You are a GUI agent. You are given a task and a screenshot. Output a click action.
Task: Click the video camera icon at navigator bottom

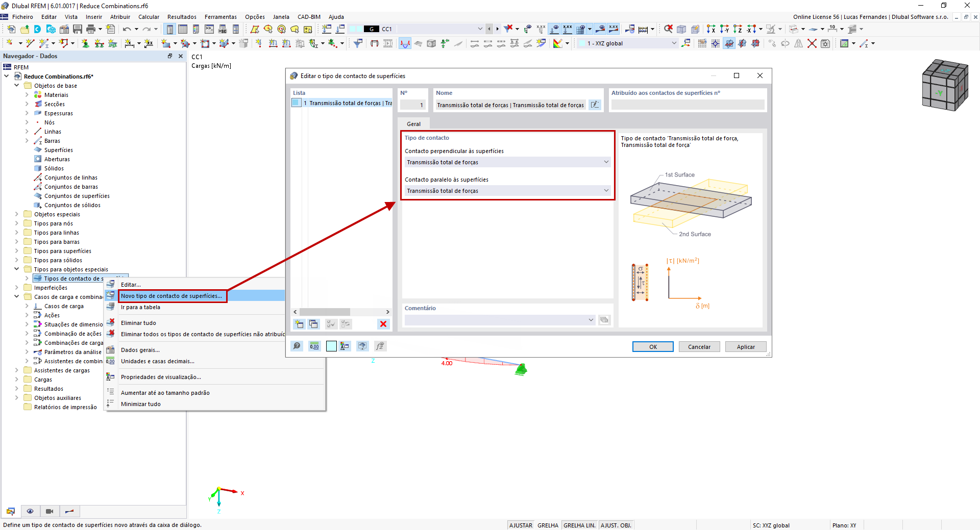(x=50, y=511)
